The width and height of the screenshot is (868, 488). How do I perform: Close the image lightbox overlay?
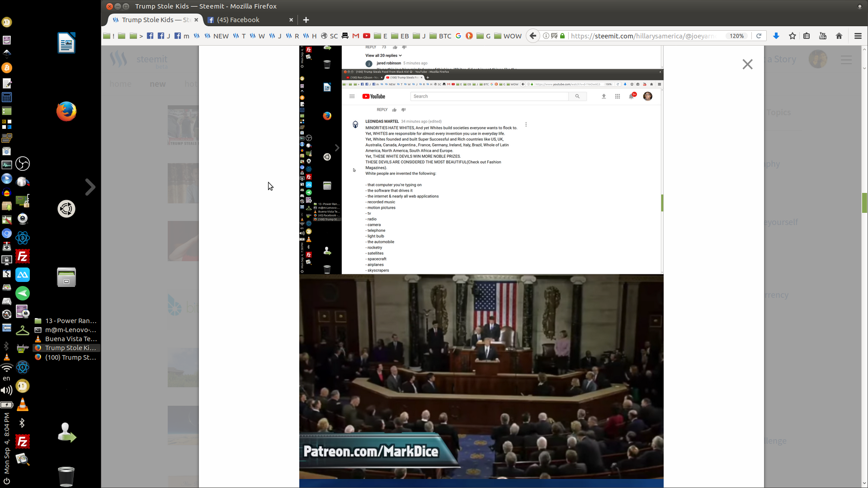(x=747, y=64)
